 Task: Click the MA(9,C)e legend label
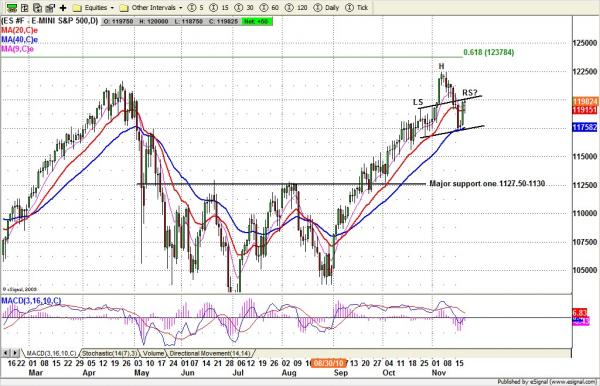[x=18, y=49]
